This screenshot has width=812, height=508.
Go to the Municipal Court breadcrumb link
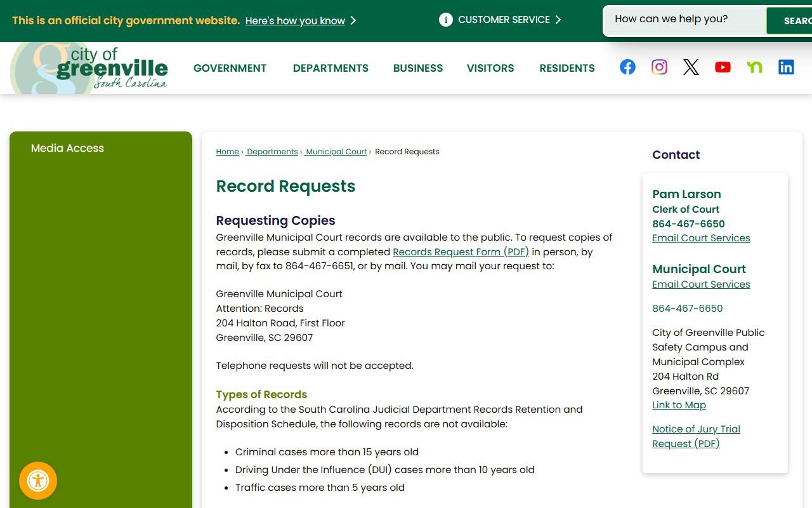tap(336, 152)
